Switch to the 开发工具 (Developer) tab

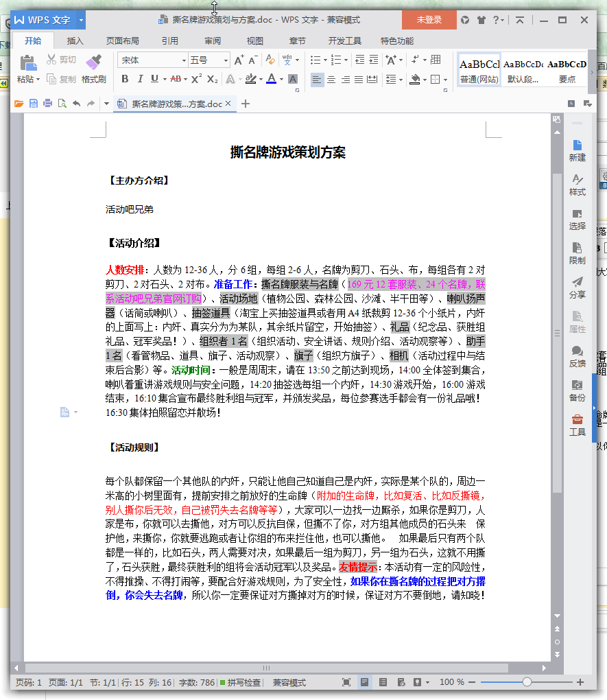click(x=344, y=41)
